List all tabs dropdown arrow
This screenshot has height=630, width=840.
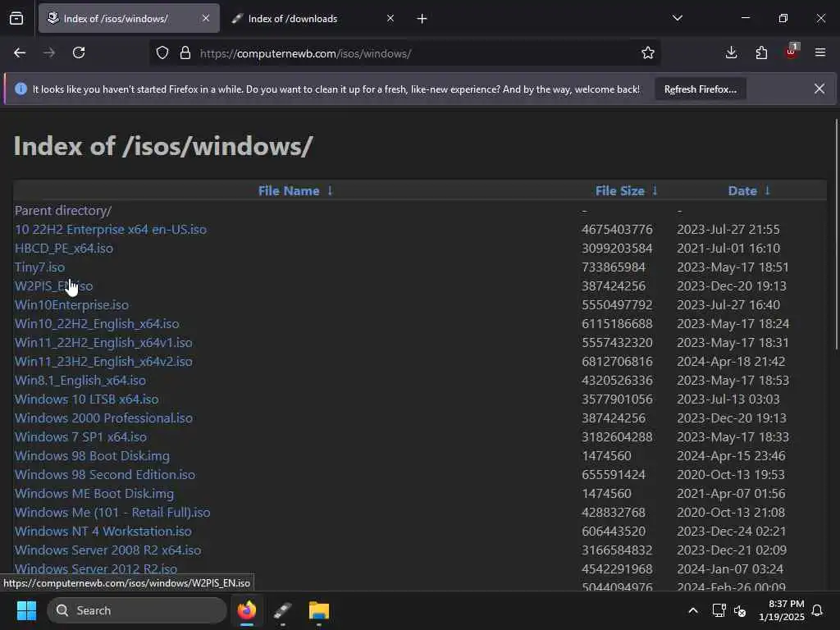[x=677, y=19]
